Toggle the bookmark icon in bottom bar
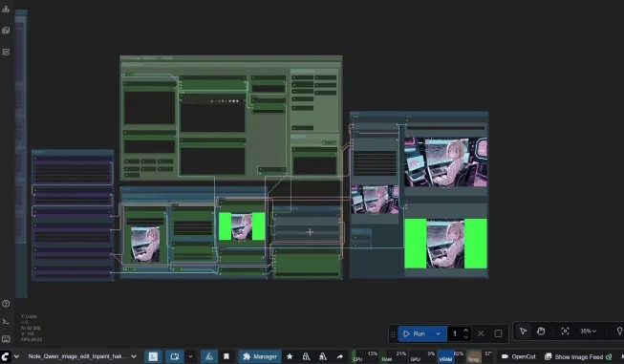The image size is (624, 364). [x=226, y=356]
